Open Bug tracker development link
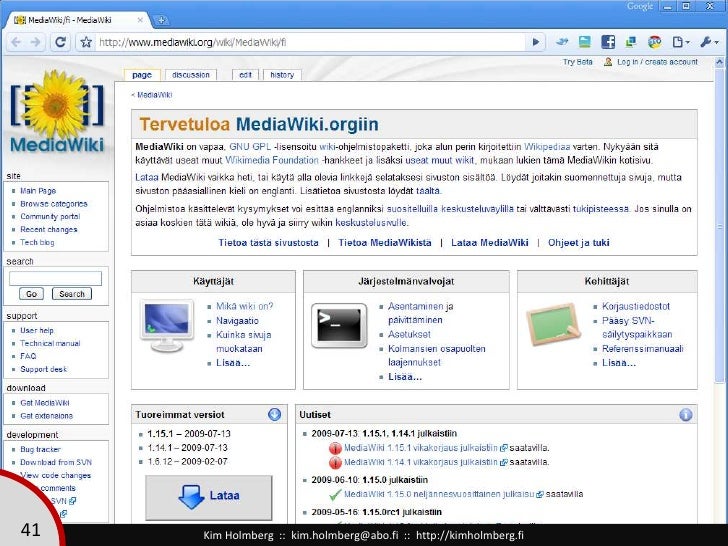 point(40,449)
